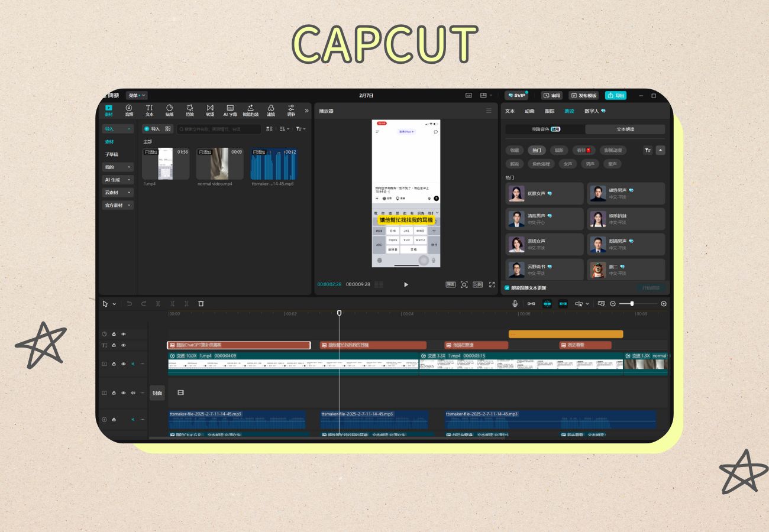This screenshot has width=769, height=532.
Task: Open the 音频 audio tab
Action: click(129, 111)
